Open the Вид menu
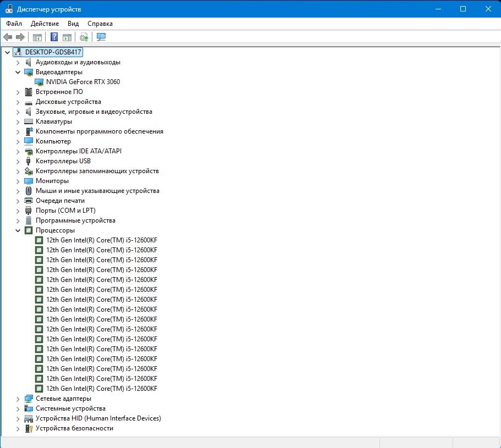The height and width of the screenshot is (448, 501). tap(73, 24)
